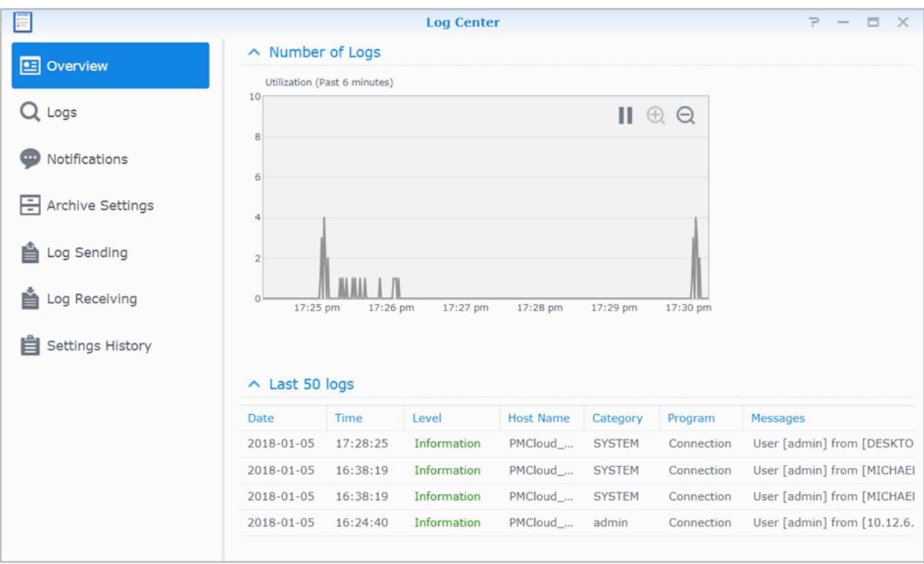Click the Settings History clipboard icon
The image size is (924, 564).
point(30,345)
